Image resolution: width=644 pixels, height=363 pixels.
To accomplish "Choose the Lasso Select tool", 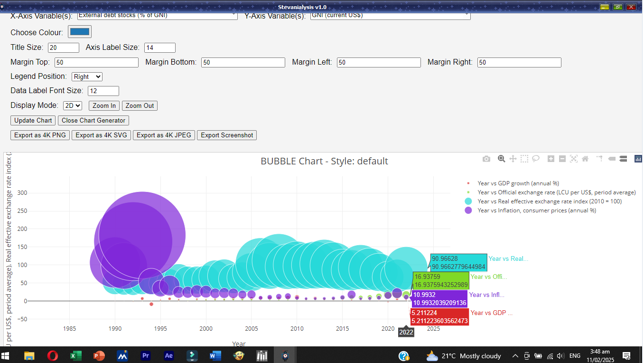I will [536, 159].
